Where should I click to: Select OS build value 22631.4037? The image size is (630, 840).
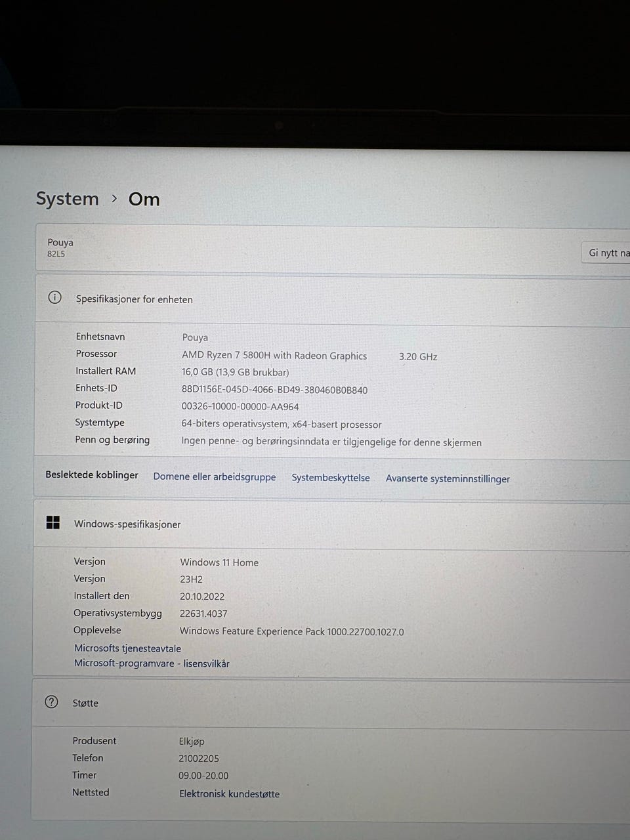coord(203,614)
